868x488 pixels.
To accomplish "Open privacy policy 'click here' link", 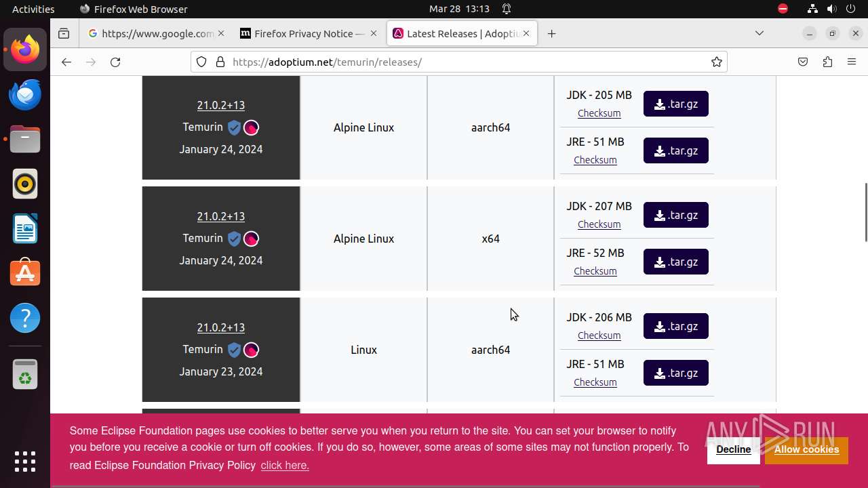I will (x=285, y=465).
